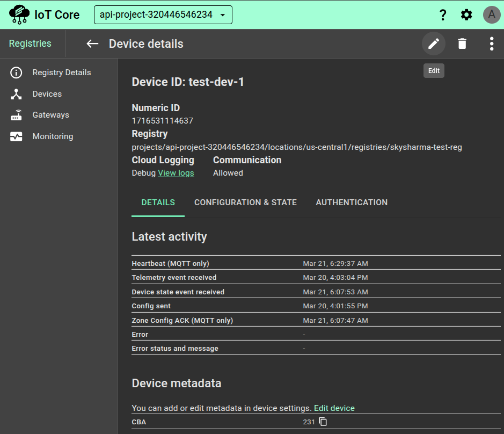This screenshot has width=504, height=434.
Task: Click the Edit device link
Action: pyautogui.click(x=334, y=408)
